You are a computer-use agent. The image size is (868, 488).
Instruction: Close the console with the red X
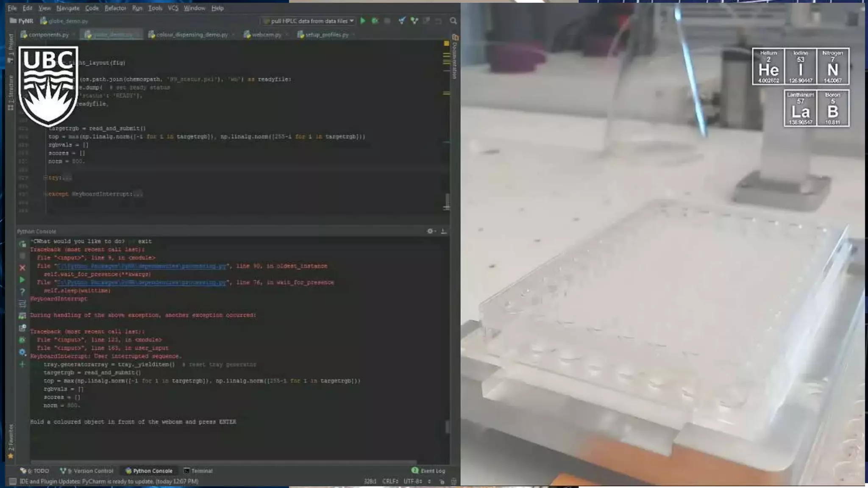click(x=22, y=268)
